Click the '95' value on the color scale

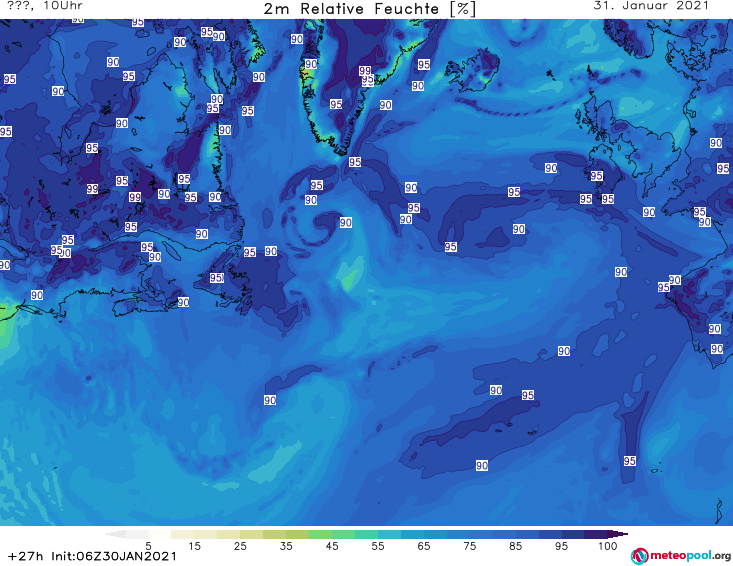561,546
